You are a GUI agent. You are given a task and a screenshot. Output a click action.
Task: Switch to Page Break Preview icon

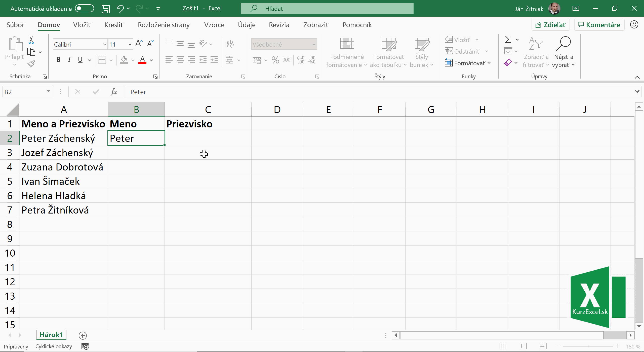click(543, 346)
